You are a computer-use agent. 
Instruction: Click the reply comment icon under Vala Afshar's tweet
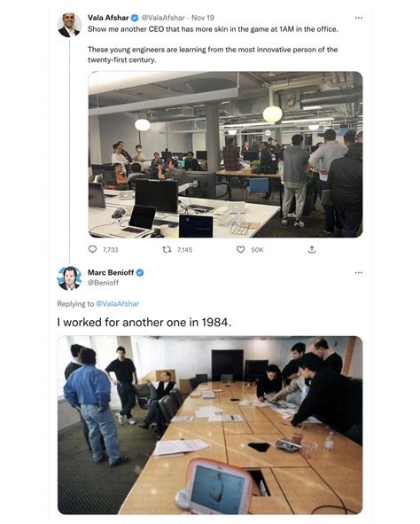pos(92,249)
